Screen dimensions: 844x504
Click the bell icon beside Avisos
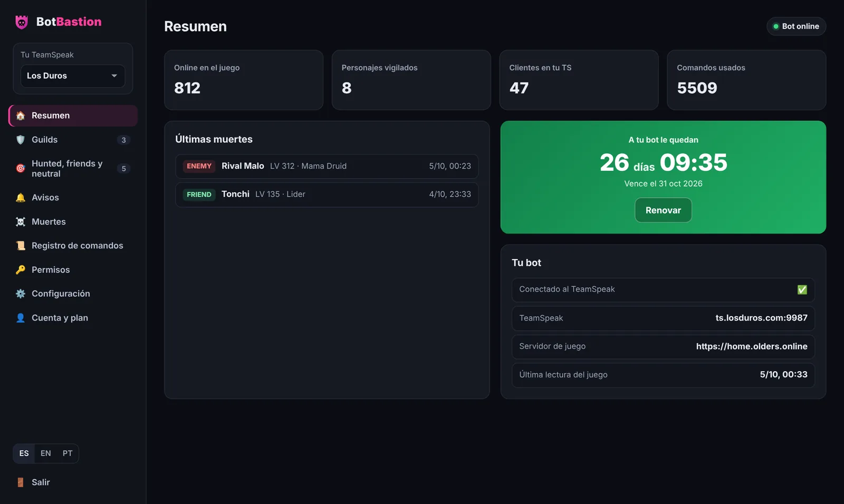[x=21, y=198]
